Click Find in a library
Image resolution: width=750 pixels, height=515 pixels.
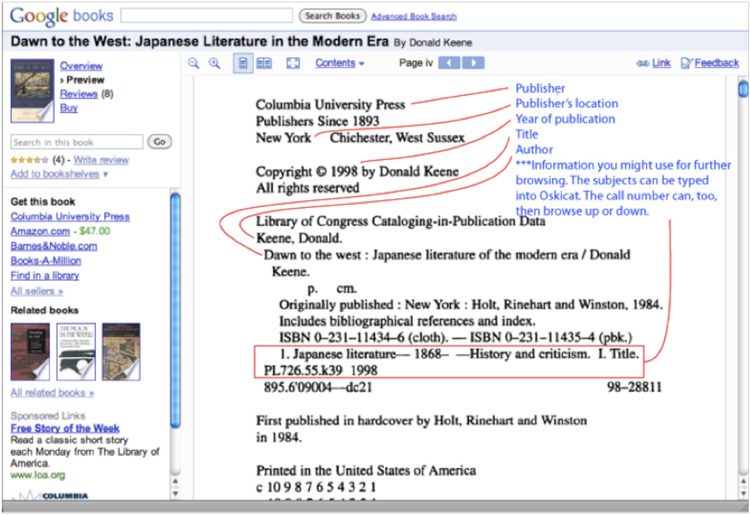(x=45, y=276)
